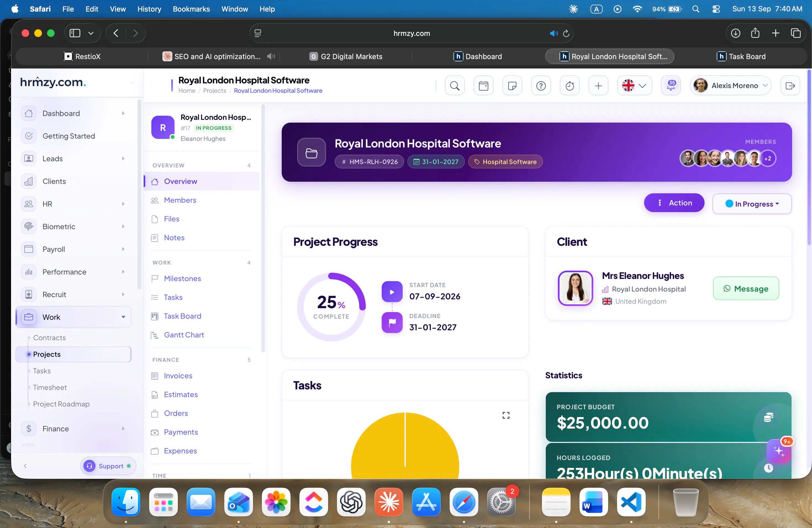Open the hrmzy.com logo chevron dropdown
Viewport: 812px width, 528px height.
pyautogui.click(x=132, y=83)
